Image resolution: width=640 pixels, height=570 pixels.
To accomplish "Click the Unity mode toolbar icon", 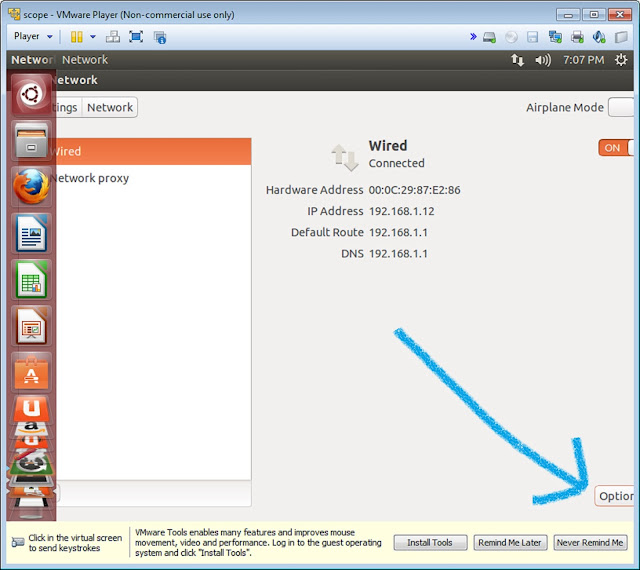I will pos(160,37).
